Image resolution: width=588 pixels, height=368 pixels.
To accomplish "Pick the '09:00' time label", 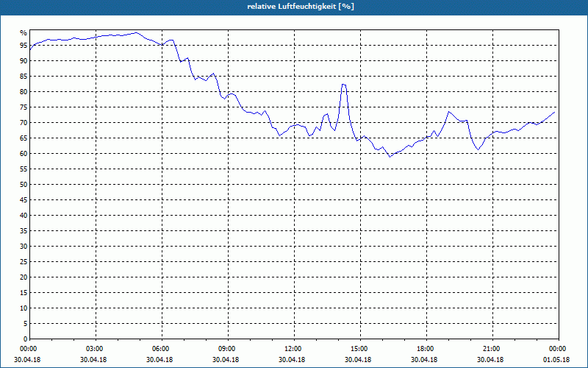I will [x=229, y=349].
